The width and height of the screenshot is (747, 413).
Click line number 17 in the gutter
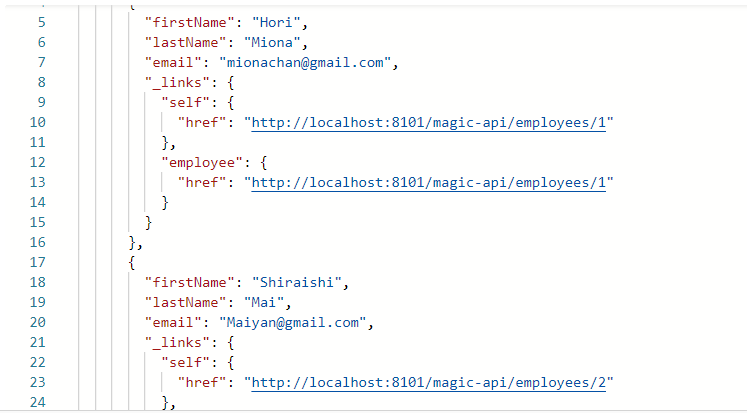pos(38,263)
